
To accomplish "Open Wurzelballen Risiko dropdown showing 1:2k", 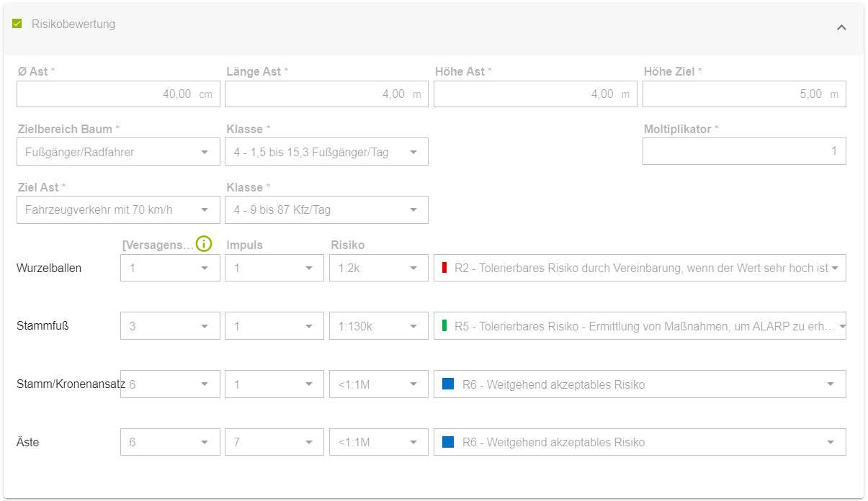I will click(x=378, y=268).
